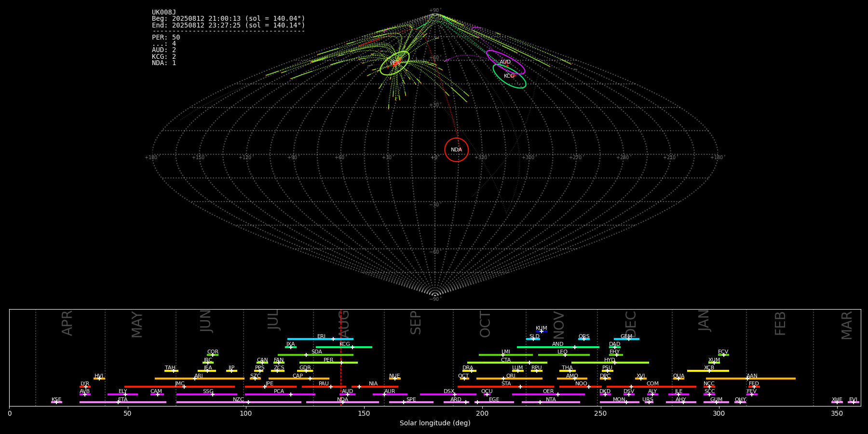Click the cyan GEM shower bar

click(626, 339)
